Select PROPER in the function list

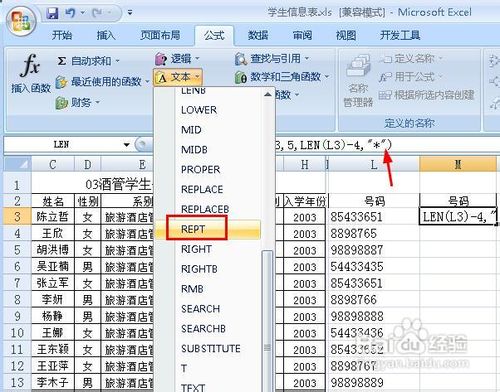coord(201,170)
